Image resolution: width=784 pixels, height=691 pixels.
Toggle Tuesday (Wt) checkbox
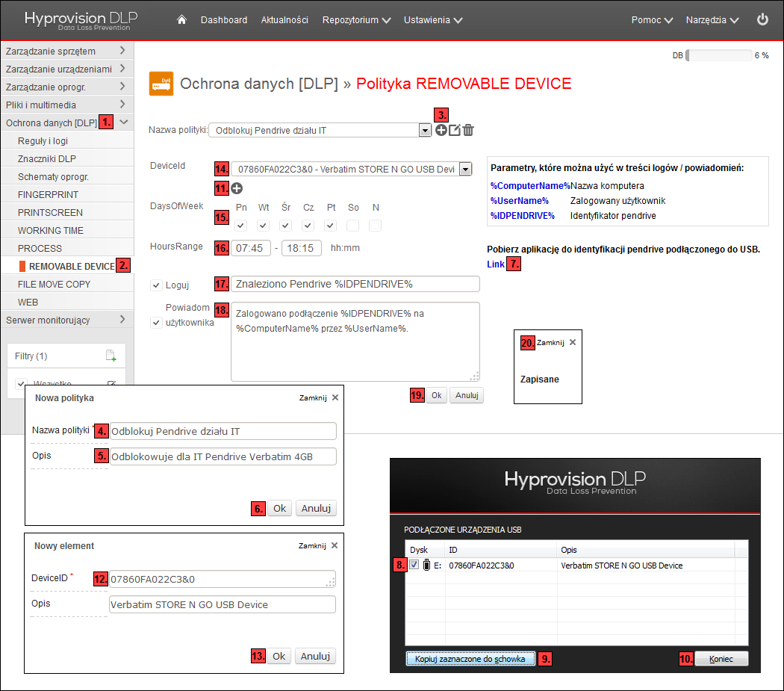263,226
